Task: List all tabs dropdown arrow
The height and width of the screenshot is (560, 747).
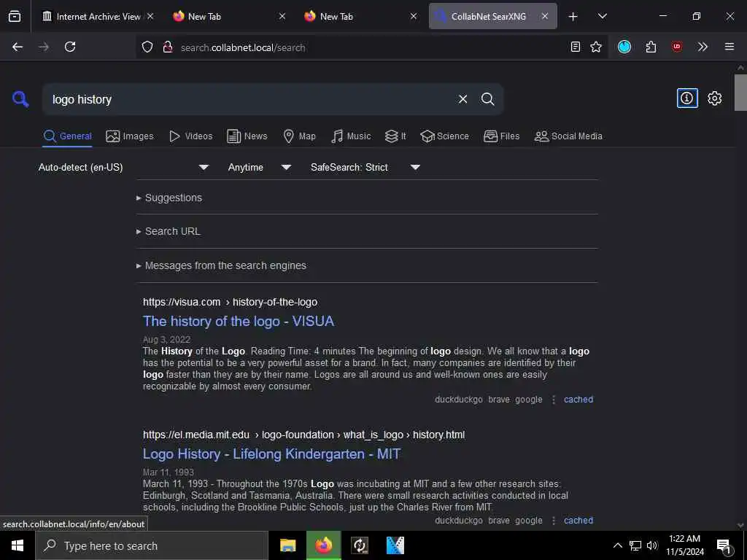Action: click(x=602, y=16)
